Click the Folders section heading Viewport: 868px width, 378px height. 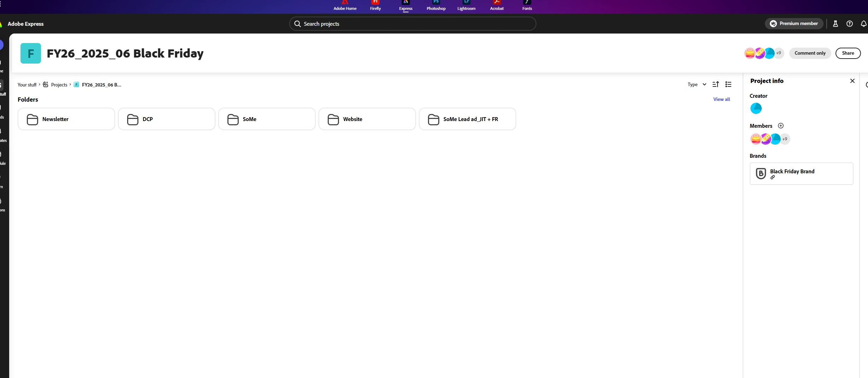pos(28,100)
